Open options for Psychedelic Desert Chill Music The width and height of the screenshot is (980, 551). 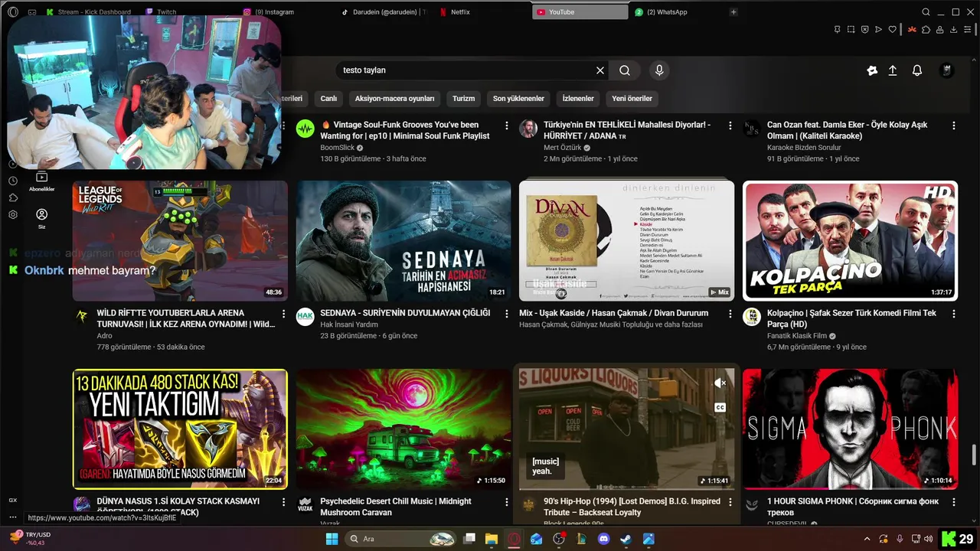(506, 502)
